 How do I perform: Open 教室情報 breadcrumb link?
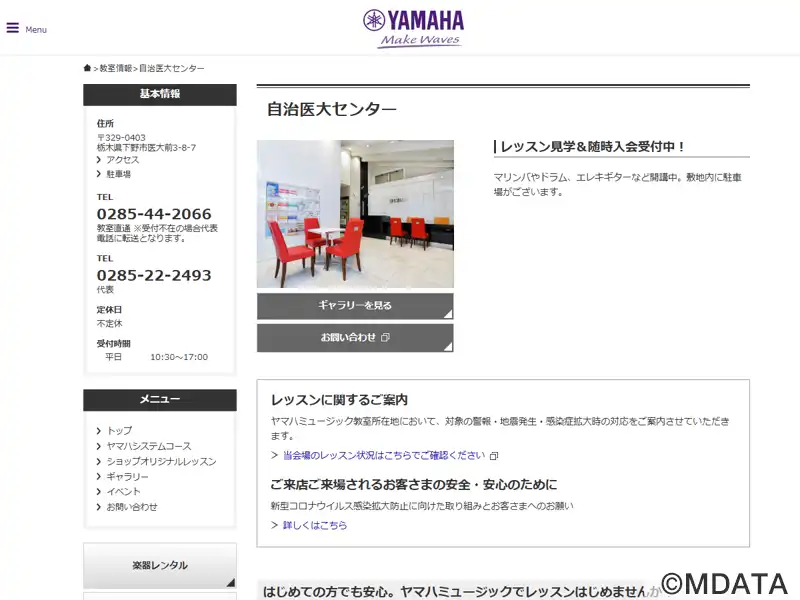coord(116,68)
